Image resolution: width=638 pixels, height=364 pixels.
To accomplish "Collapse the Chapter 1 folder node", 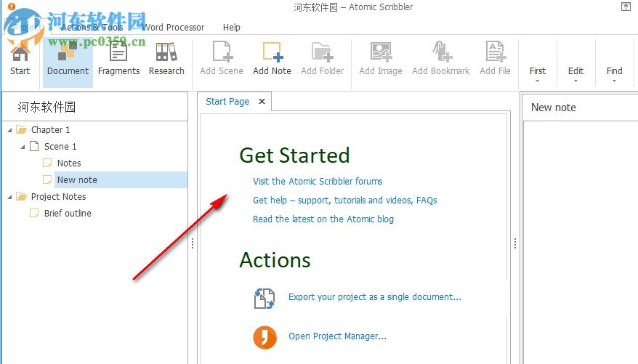I will pos(9,130).
